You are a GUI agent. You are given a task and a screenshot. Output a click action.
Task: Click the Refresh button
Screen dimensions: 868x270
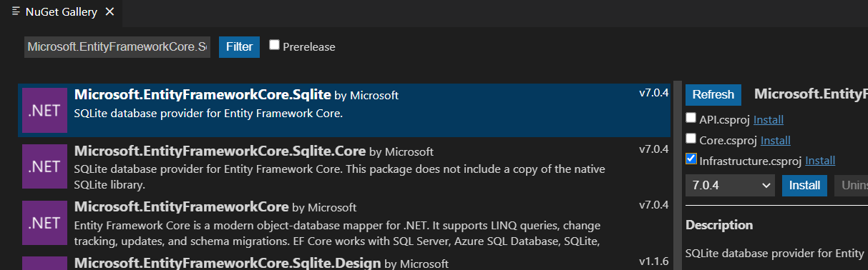[x=713, y=94]
